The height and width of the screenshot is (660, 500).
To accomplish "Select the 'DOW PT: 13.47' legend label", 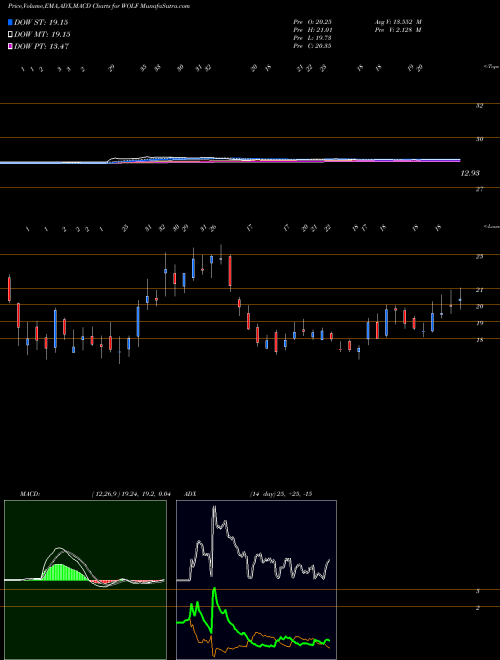I will pyautogui.click(x=41, y=46).
